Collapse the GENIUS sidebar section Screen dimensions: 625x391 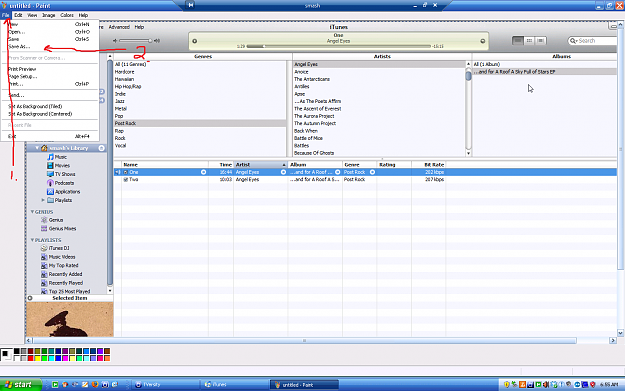point(32,212)
